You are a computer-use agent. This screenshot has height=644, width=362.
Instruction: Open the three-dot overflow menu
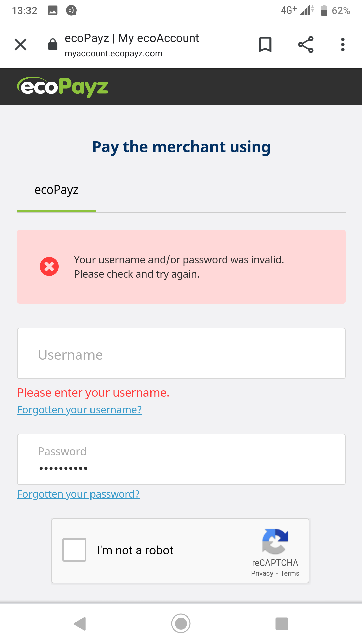tap(343, 44)
